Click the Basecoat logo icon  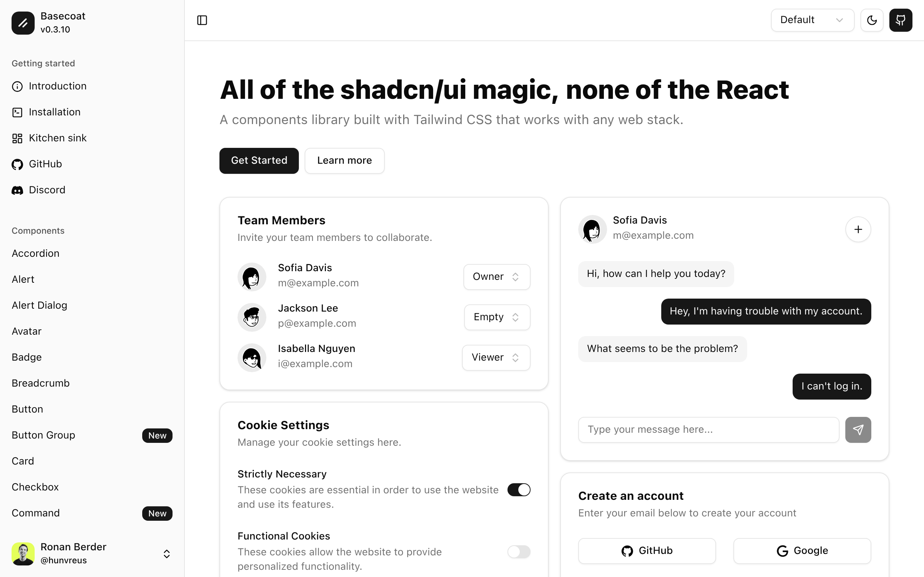(x=23, y=23)
